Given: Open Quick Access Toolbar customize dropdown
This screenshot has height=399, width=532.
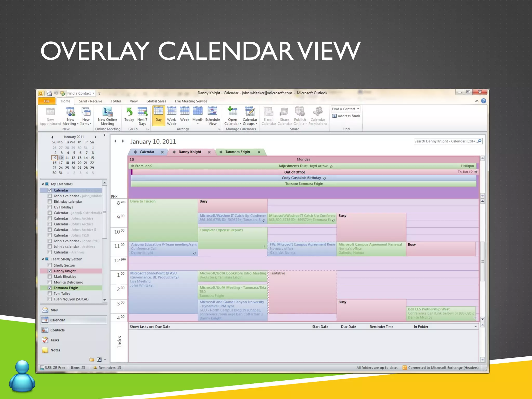Looking at the screenshot, I should 99,94.
